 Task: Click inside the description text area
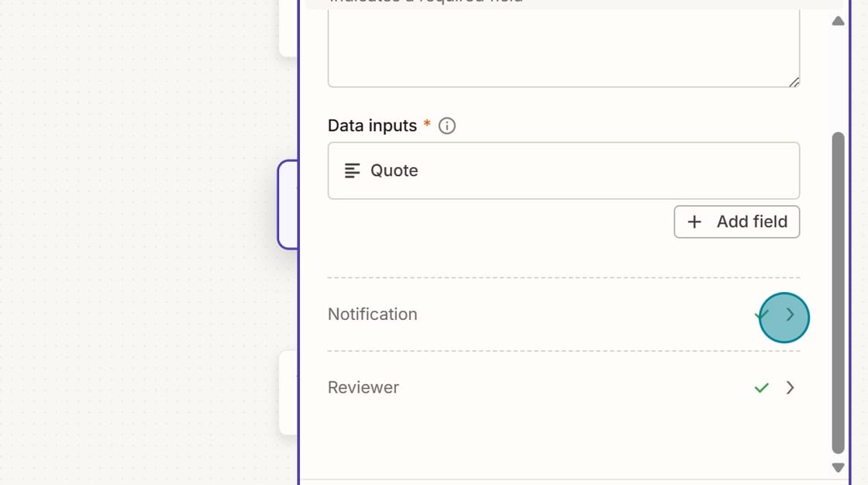563,46
